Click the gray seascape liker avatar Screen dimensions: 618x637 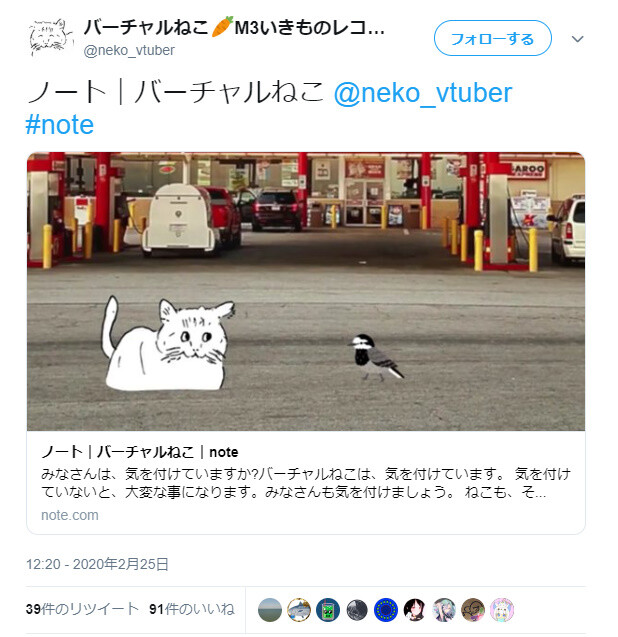click(270, 610)
